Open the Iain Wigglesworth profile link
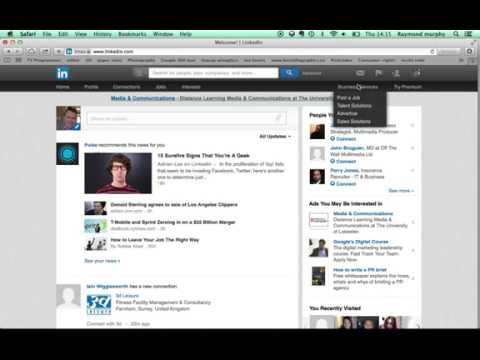 (107, 286)
